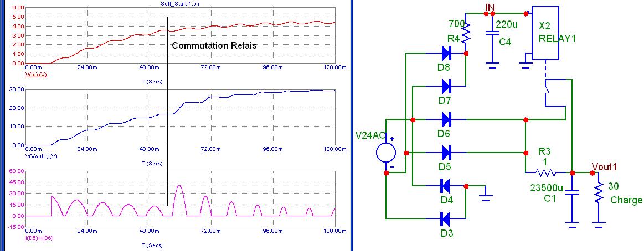Click T (Secs) label under current plot
Screen dimensions: 644x251
click(x=152, y=245)
